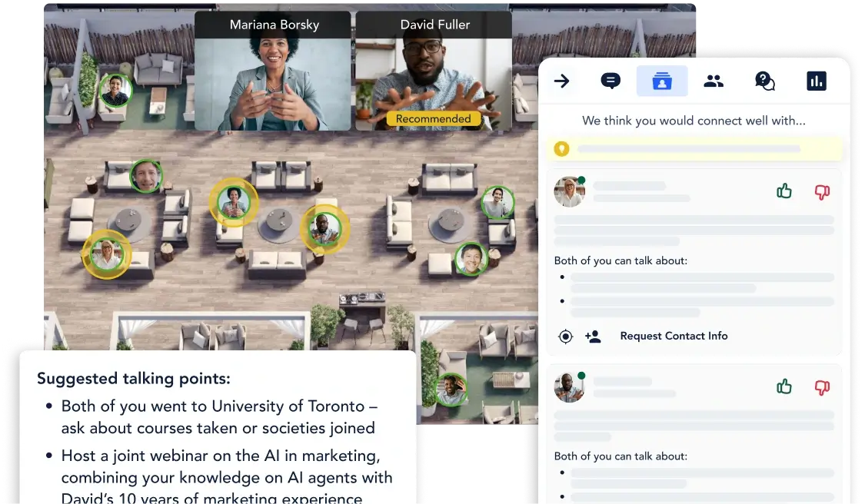Locate first recommended person with target icon
This screenshot has width=865, height=504.
(x=565, y=337)
